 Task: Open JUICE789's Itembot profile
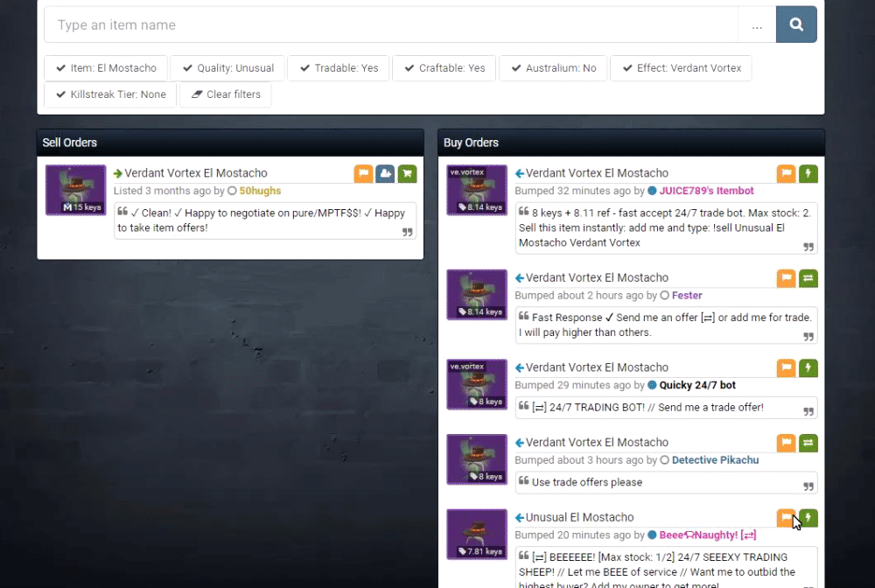[706, 191]
